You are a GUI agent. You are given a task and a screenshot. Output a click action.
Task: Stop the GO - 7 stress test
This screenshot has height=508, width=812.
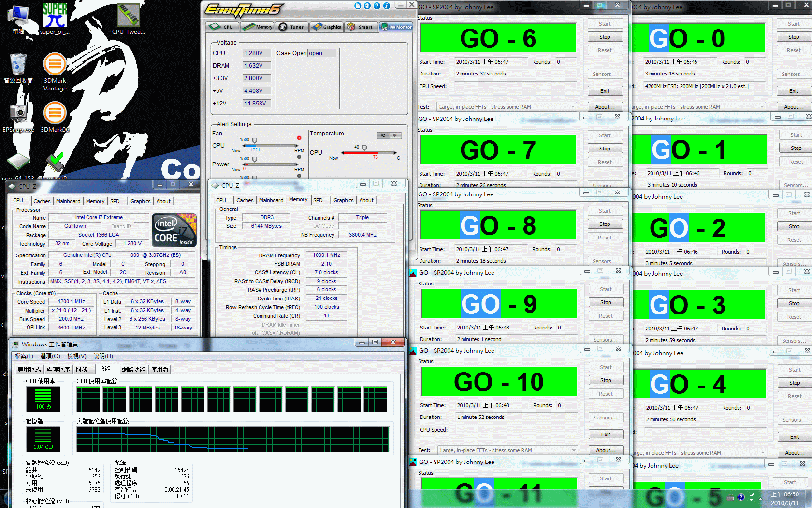pyautogui.click(x=605, y=149)
